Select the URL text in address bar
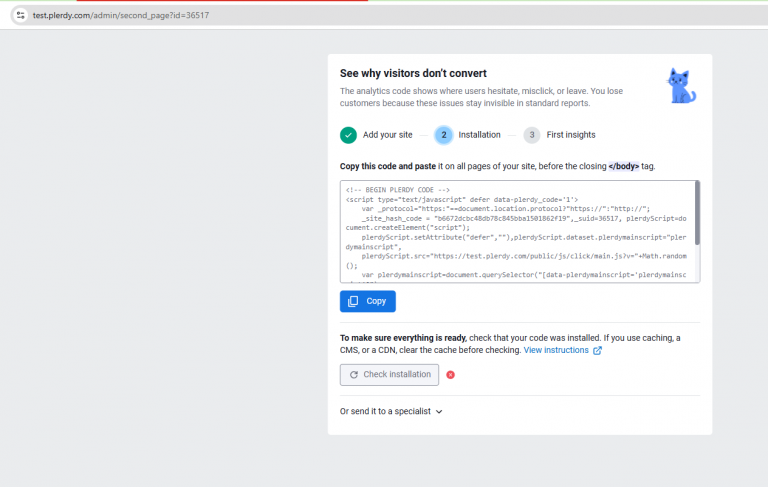This screenshot has height=487, width=768. 121,15
